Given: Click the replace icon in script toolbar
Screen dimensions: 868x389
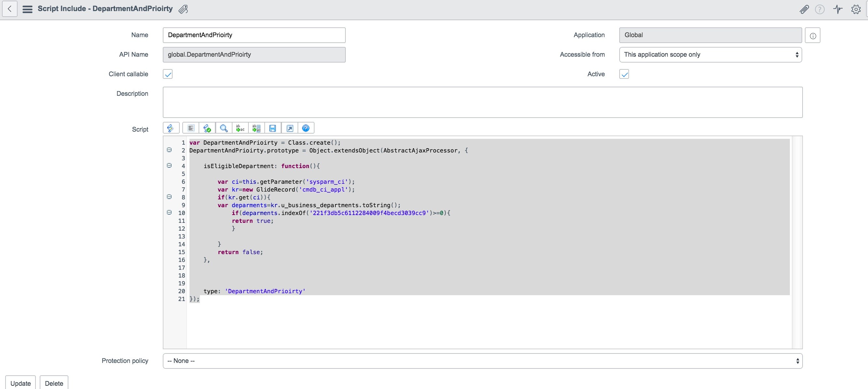Looking at the screenshot, I should coord(240,128).
